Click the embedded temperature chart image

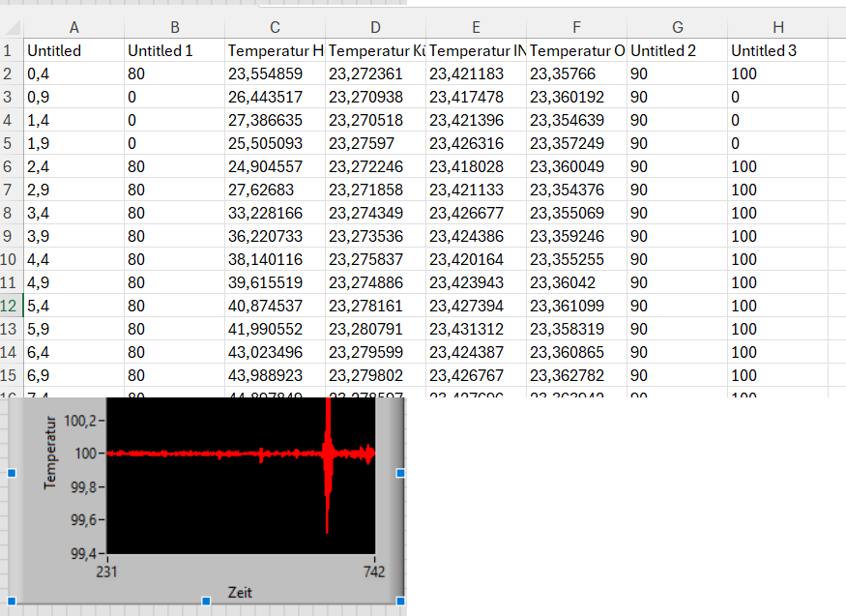pyautogui.click(x=240, y=484)
